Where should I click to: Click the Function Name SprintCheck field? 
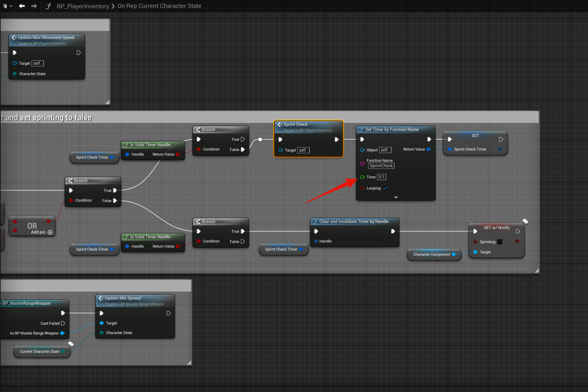(x=381, y=166)
